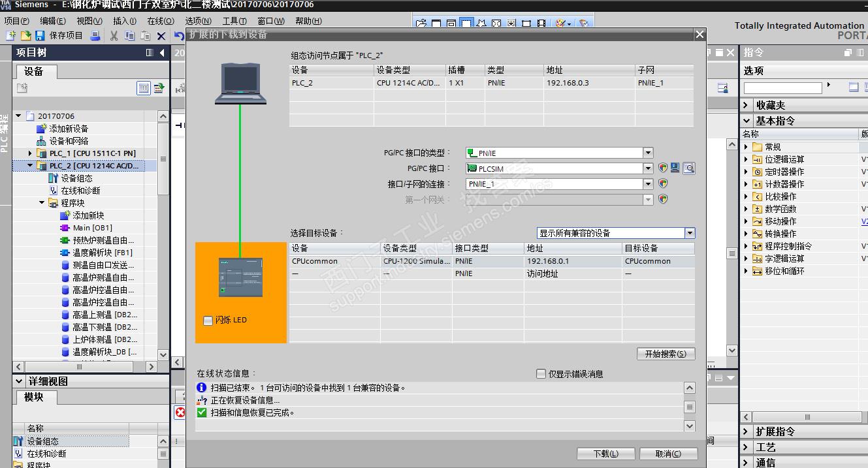The image size is (868, 468).
Task: Click the Download button
Action: (x=605, y=454)
